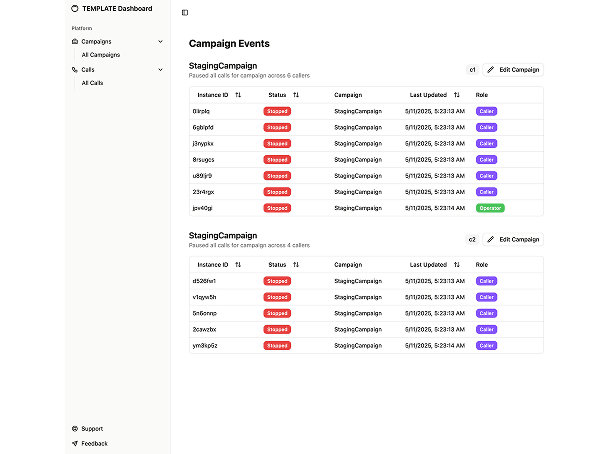Viewport: 597px width, 454px height.
Task: Select instance ID 2cawzbx
Action: 204,329
